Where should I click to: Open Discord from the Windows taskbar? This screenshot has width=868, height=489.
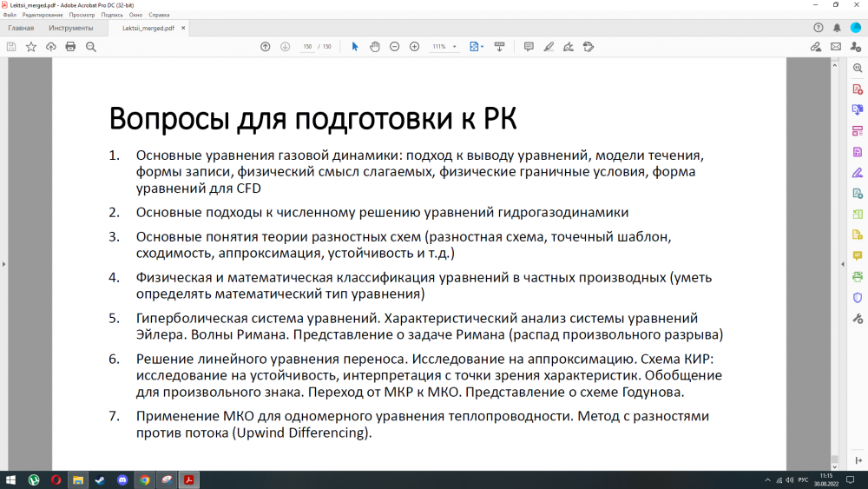pyautogui.click(x=122, y=479)
